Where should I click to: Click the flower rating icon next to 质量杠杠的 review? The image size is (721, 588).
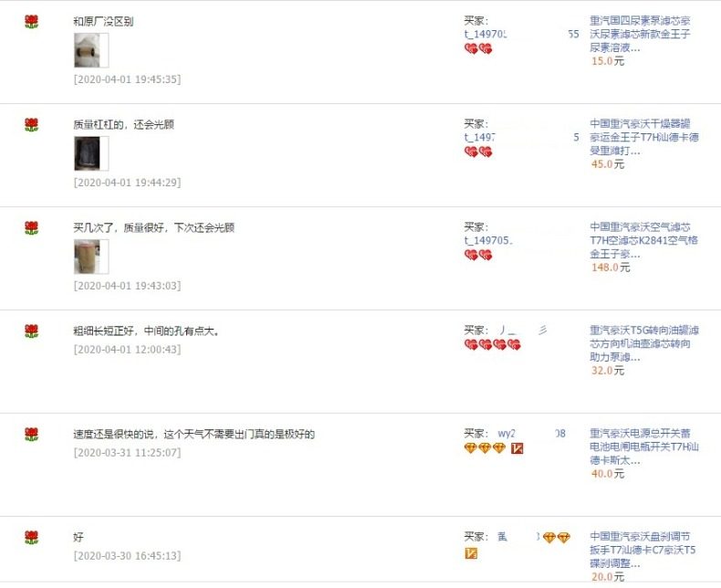[x=31, y=125]
